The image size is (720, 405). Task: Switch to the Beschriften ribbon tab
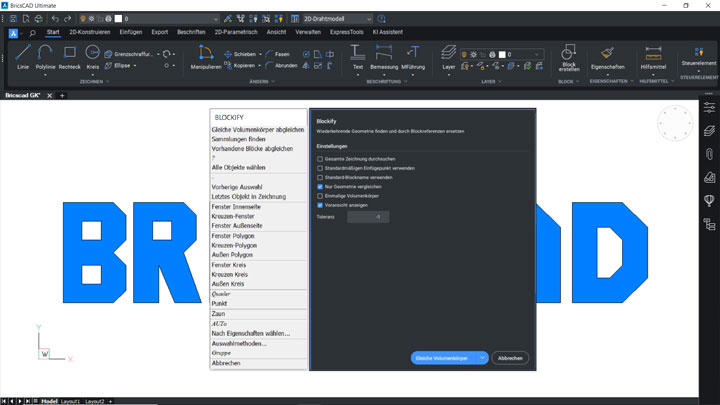coord(191,32)
